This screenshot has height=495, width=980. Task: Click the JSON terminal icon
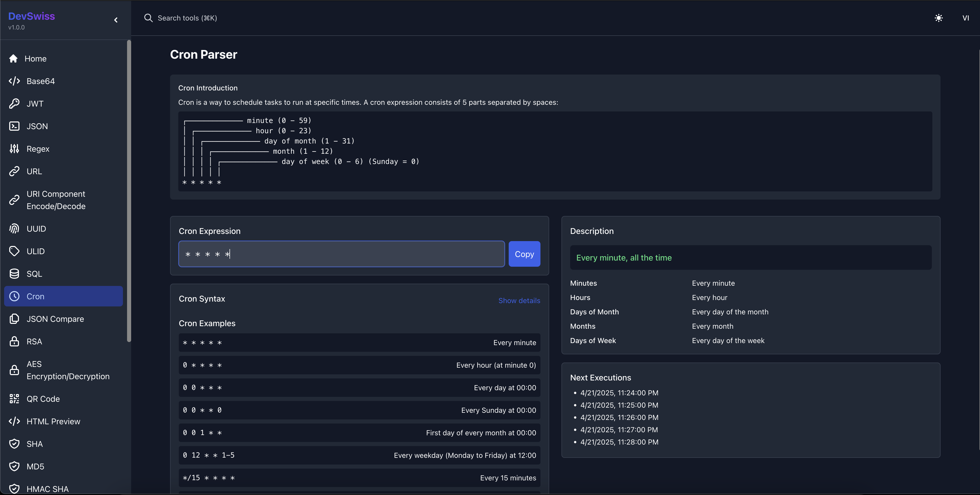click(x=14, y=126)
